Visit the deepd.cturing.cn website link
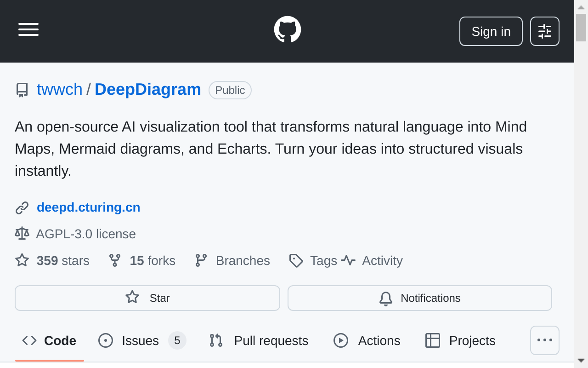 [88, 207]
